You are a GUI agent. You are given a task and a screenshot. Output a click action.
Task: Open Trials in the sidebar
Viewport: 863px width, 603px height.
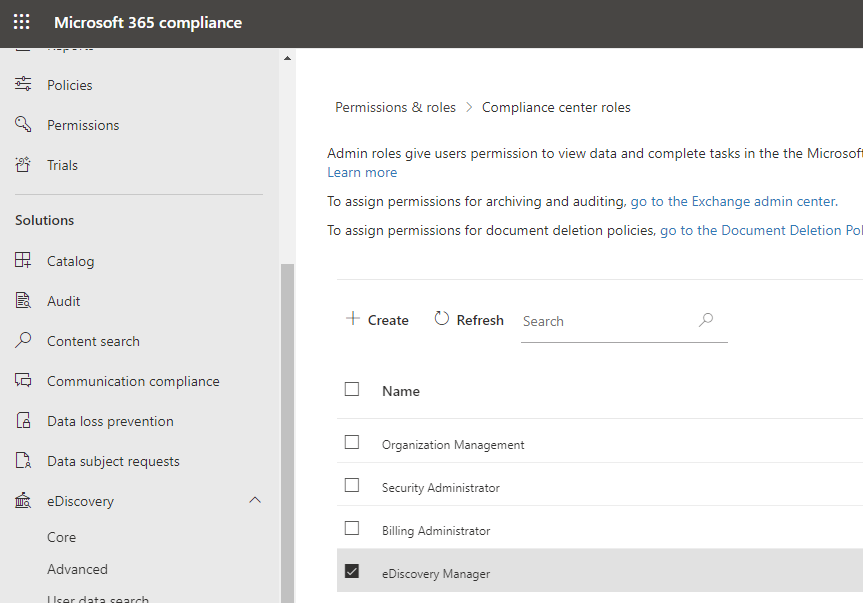click(62, 165)
